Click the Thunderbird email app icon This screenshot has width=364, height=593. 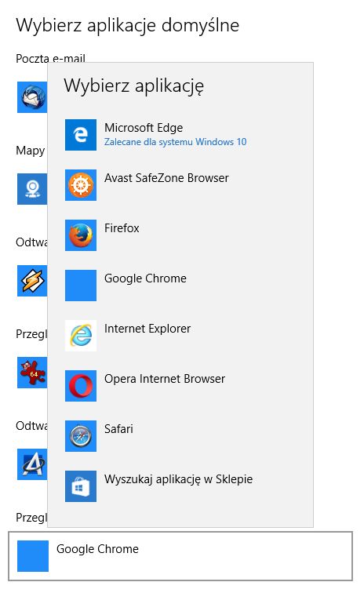coord(32,97)
